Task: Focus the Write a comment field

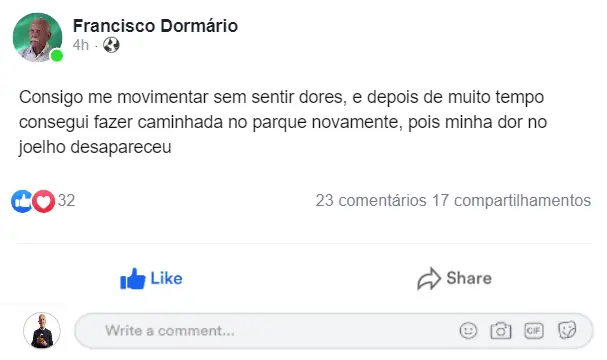Action: point(334,331)
